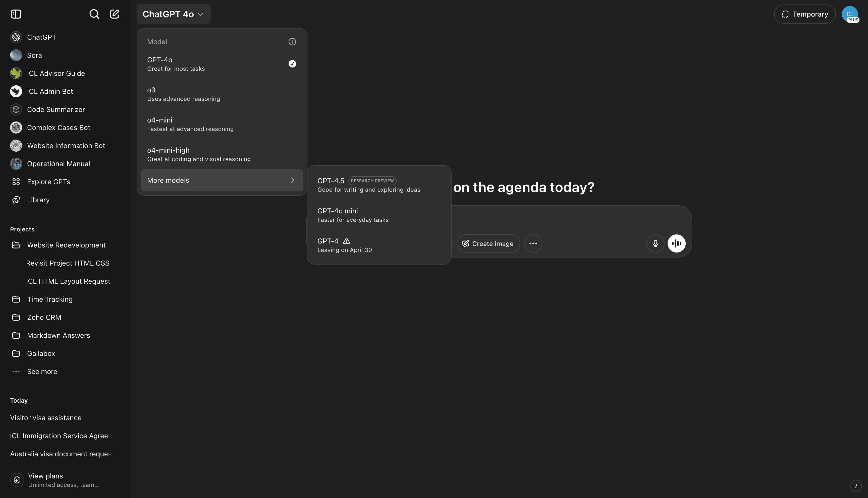Click the Explore GPTs grid icon
Viewport: 868px width, 498px height.
pos(16,182)
